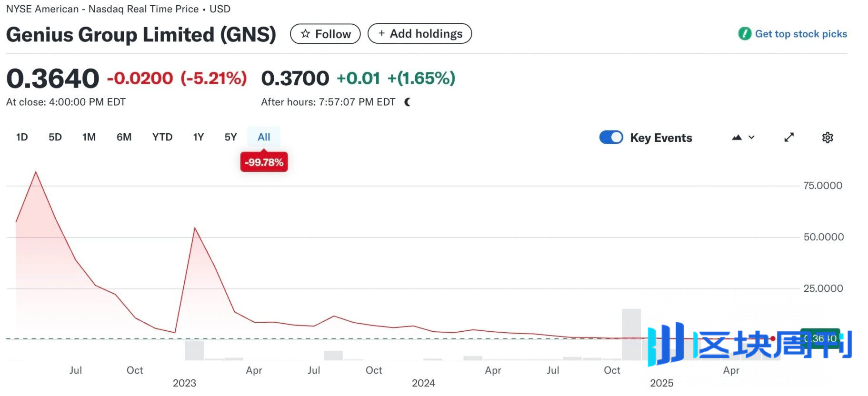The width and height of the screenshot is (868, 396).
Task: Click the 25.0000 axis label
Action: click(x=823, y=288)
